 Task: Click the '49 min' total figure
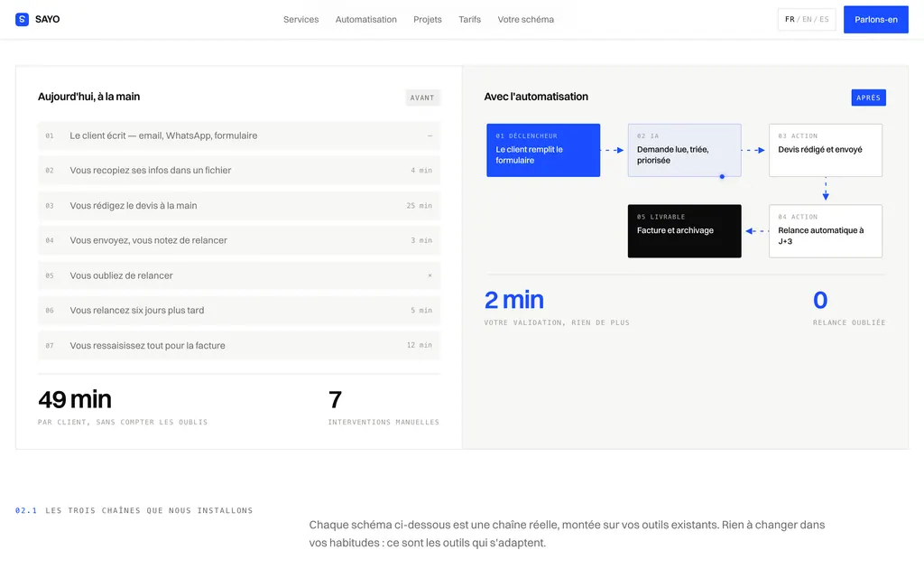tap(75, 400)
